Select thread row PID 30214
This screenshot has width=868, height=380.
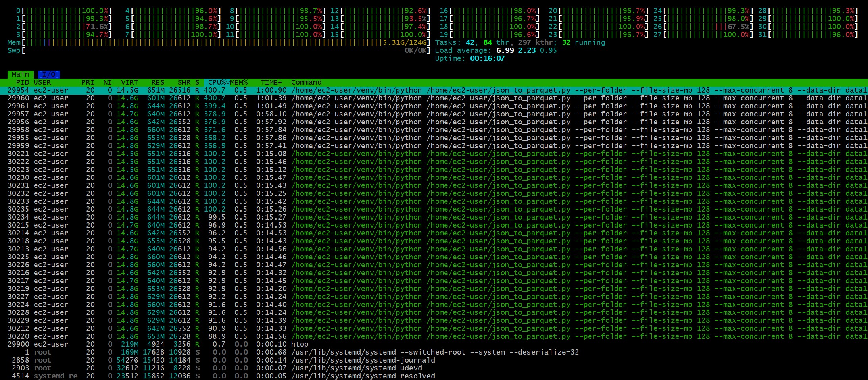coord(434,233)
